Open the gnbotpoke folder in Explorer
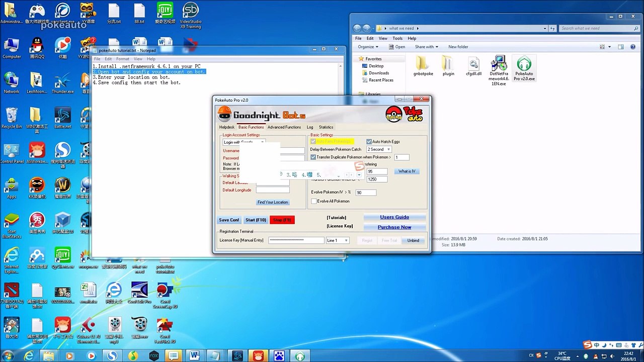This screenshot has height=362, width=644. tap(423, 66)
